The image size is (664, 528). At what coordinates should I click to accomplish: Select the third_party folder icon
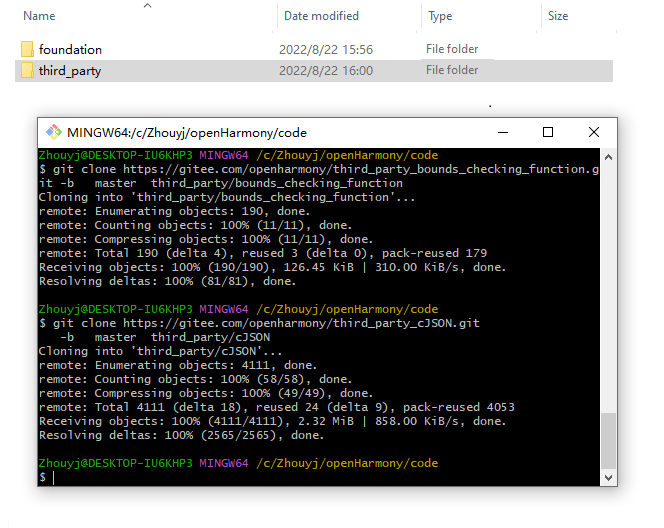(x=27, y=70)
